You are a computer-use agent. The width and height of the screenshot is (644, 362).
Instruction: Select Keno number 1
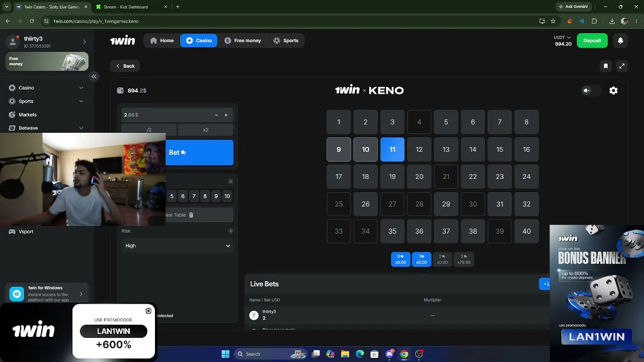click(339, 122)
